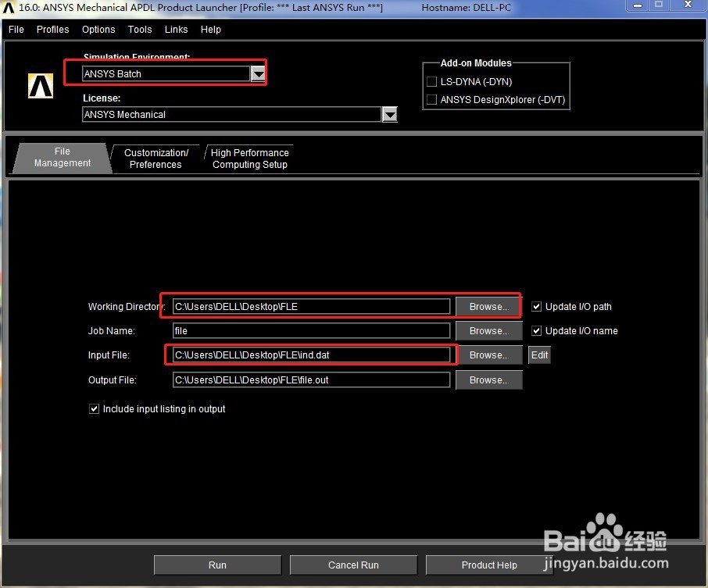Viewport: 708px width, 588px height.
Task: Minimize the Product Launcher window
Action: tap(637, 5)
